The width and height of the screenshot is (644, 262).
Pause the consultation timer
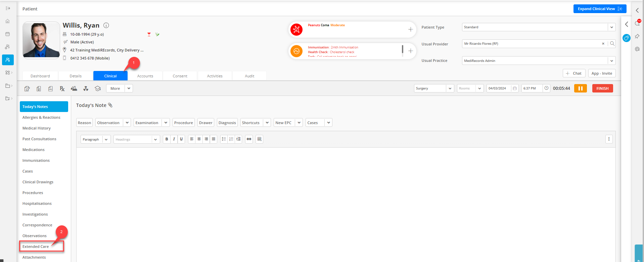(x=580, y=88)
